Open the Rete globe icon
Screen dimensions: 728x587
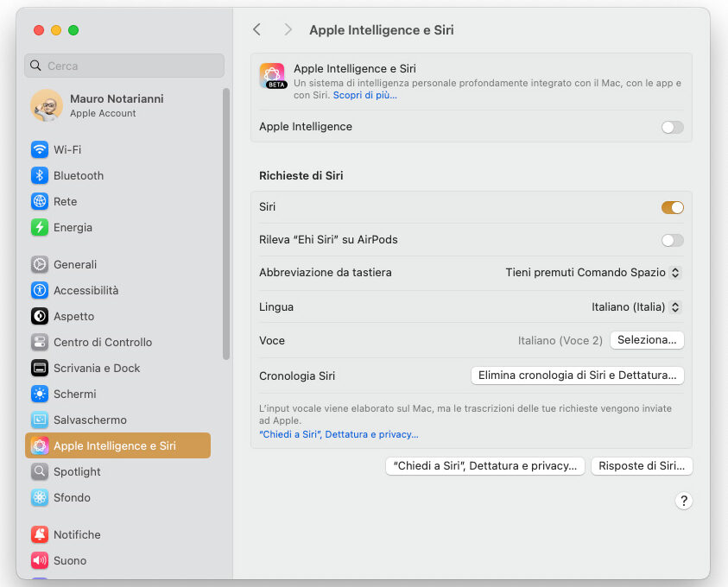coord(40,201)
